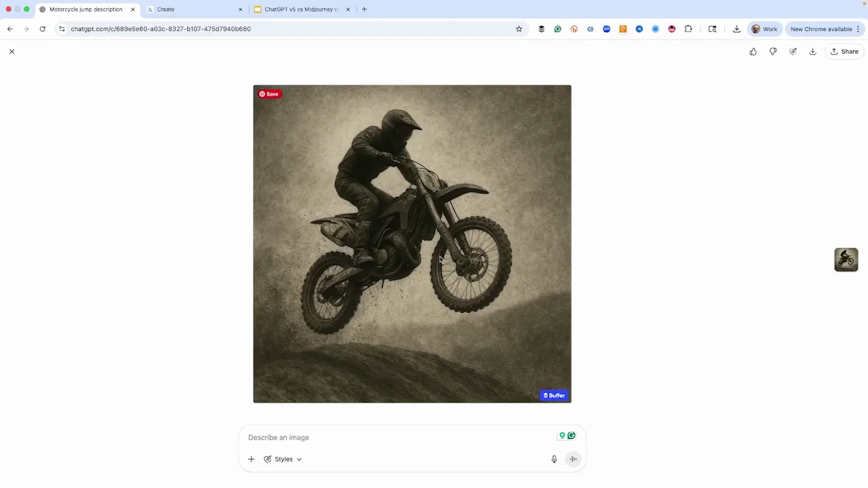868x488 pixels.
Task: Open the Chrome three-dot update menu
Action: (858, 28)
